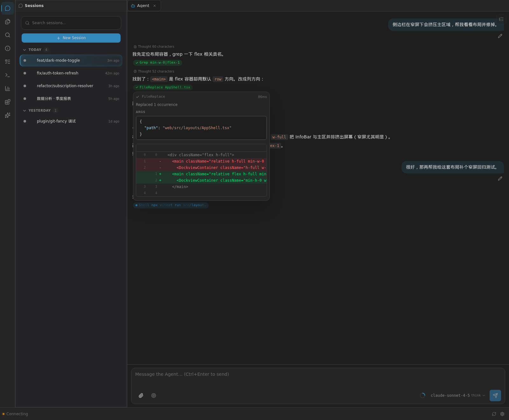Expand the Thought 52 characters block
Screen dimensions: 509x420
(154, 71)
